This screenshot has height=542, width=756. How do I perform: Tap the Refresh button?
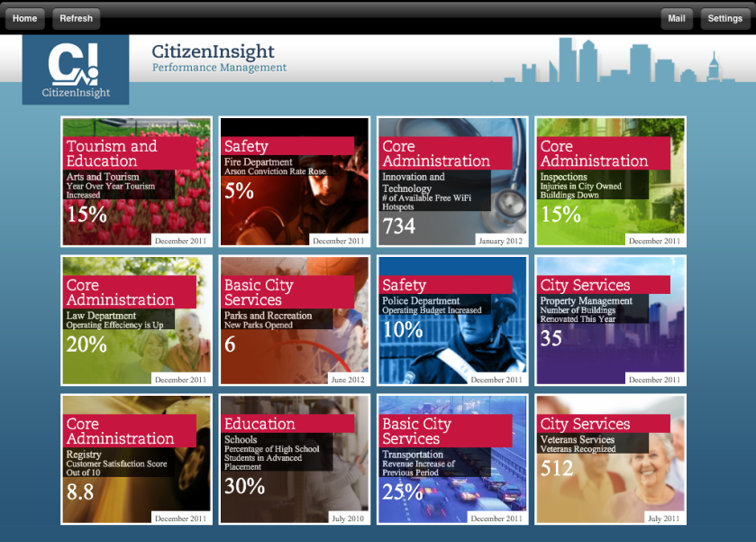tap(76, 18)
